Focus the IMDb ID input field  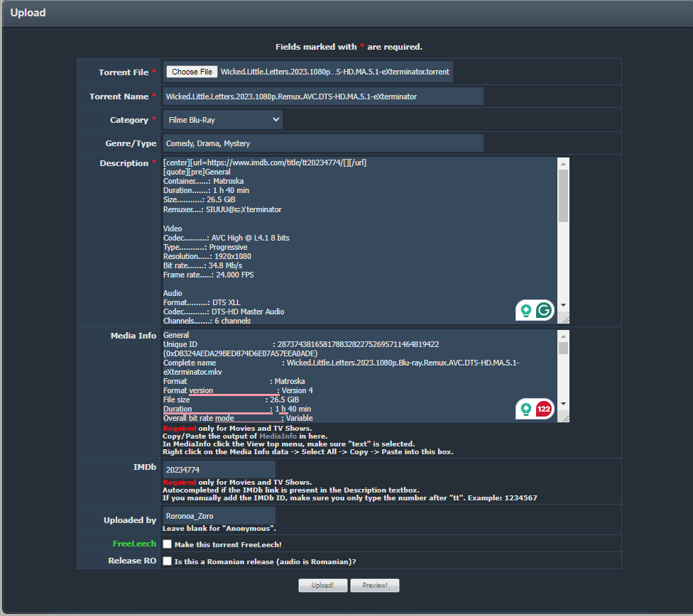pyautogui.click(x=219, y=469)
